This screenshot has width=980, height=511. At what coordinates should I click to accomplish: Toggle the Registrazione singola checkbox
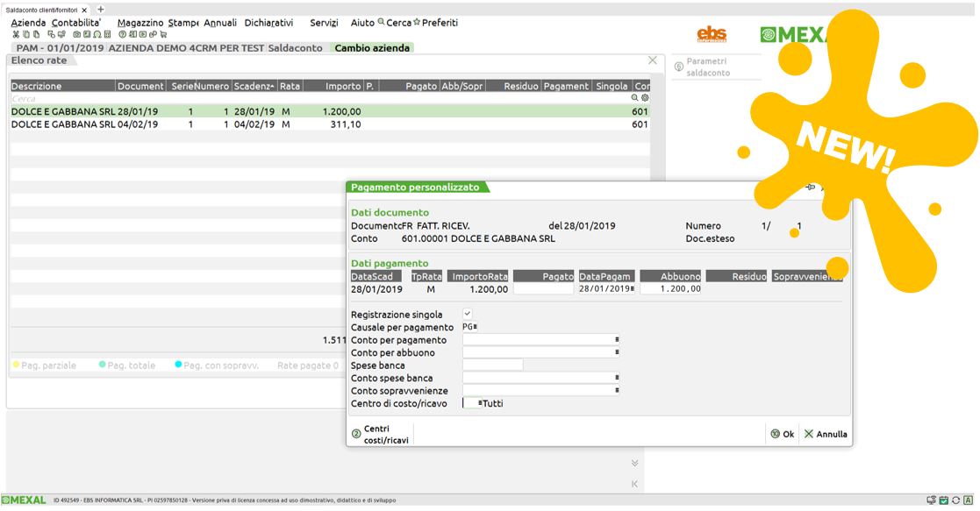click(x=468, y=314)
